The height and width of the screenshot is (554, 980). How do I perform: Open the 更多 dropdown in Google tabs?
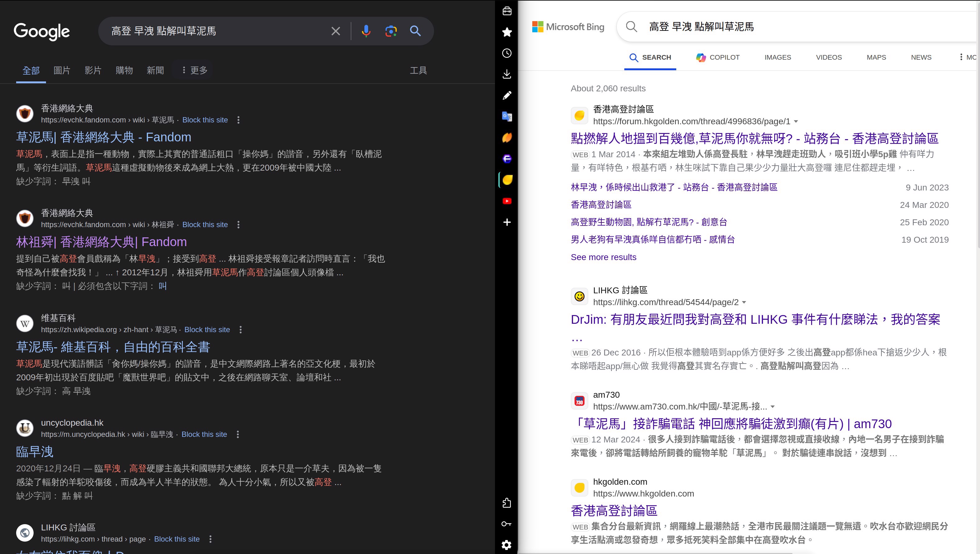coord(195,71)
